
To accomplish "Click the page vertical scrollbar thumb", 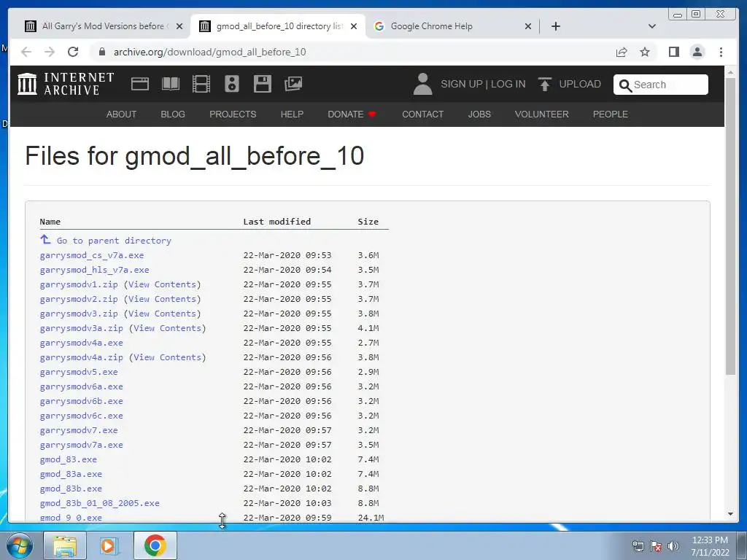I will tap(730, 226).
